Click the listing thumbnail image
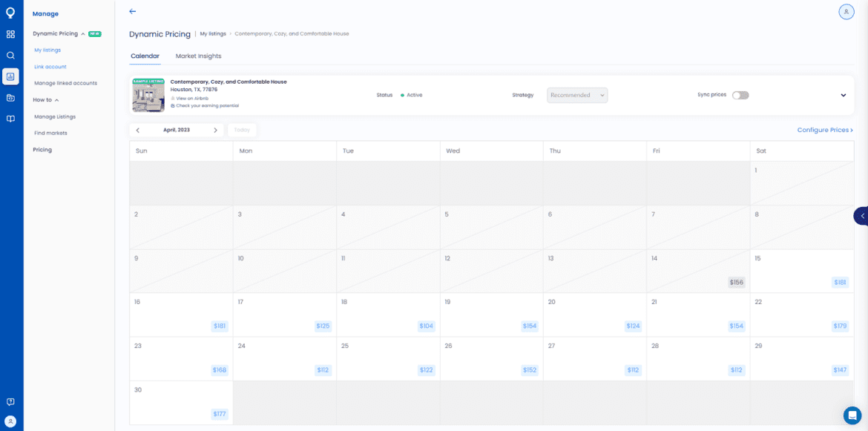Screen dimensions: 868x431 tap(148, 95)
